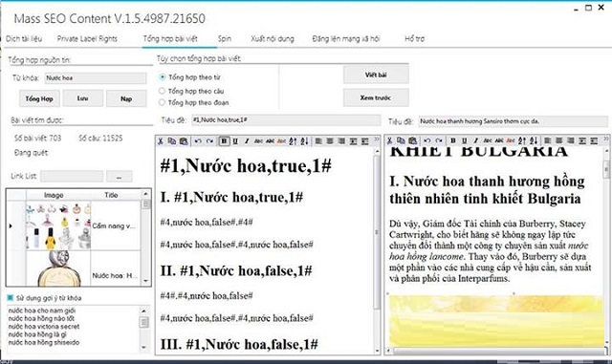Viewport: 612px width, 364px height.
Task: Center text in left editor toolbar
Action: 330,141
